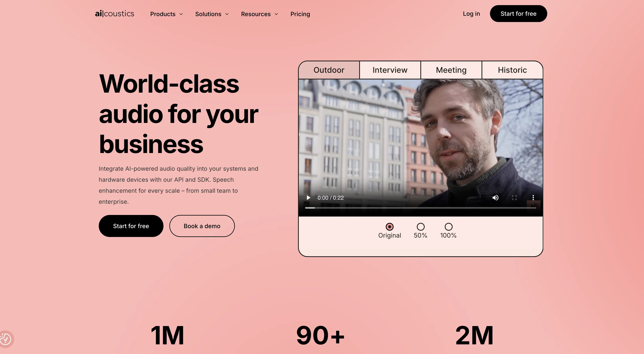Select the 100% enhancement radio button
The width and height of the screenshot is (644, 354).
[449, 226]
